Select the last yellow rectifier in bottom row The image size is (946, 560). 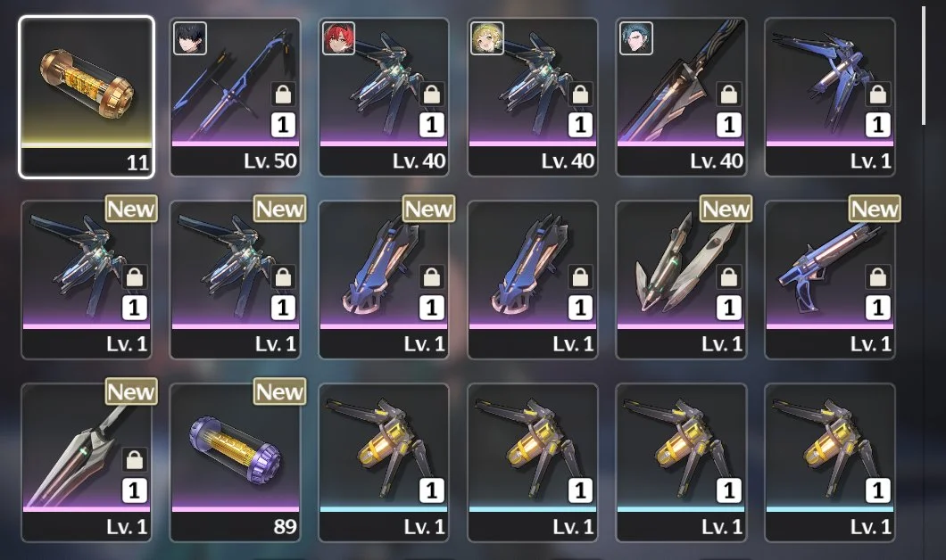click(830, 462)
